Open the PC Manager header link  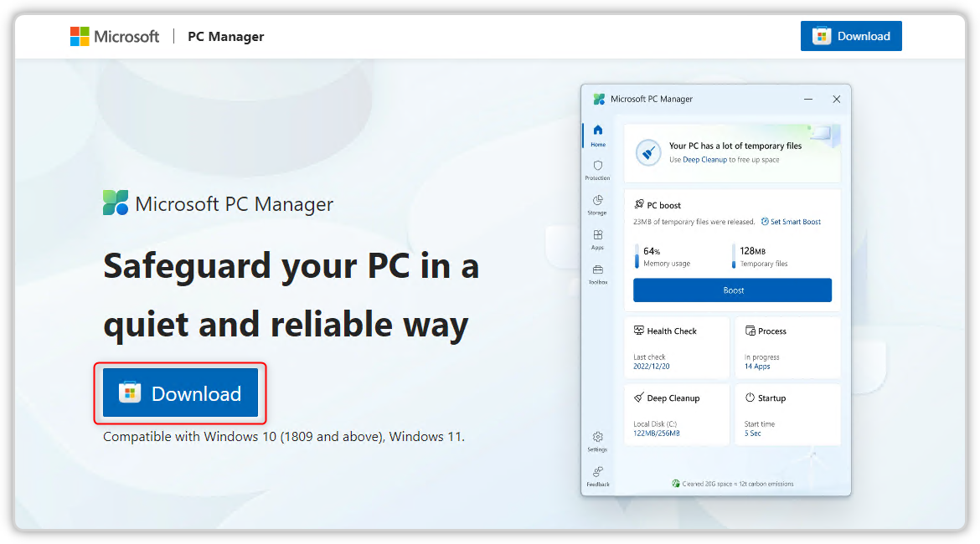(x=225, y=36)
